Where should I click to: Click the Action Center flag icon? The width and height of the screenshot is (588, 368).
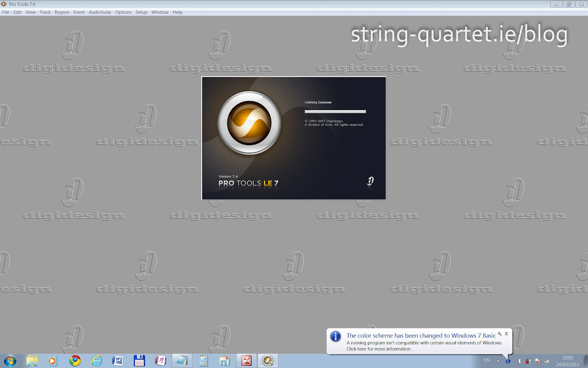click(537, 361)
